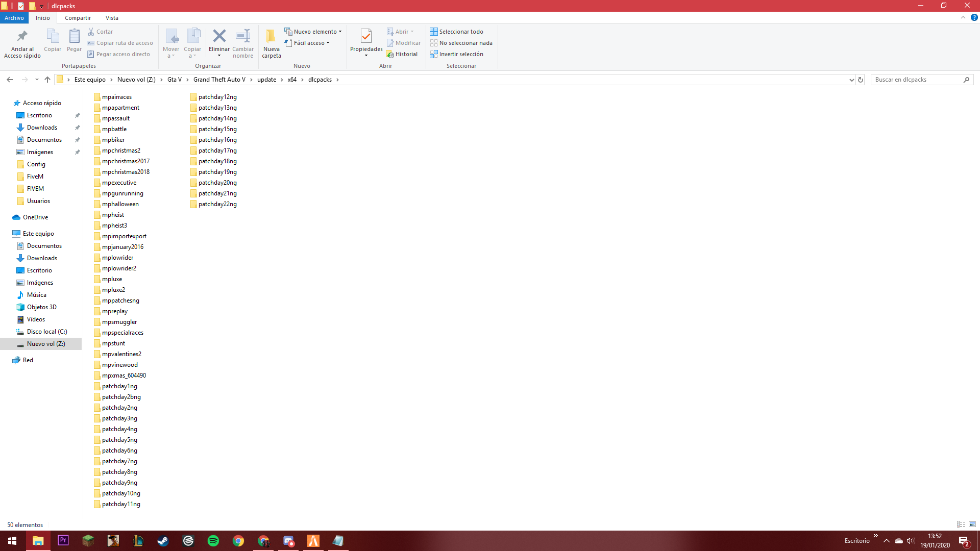Select Disco local (C:) drive
Viewport: 980px width, 551px height.
coord(47,332)
